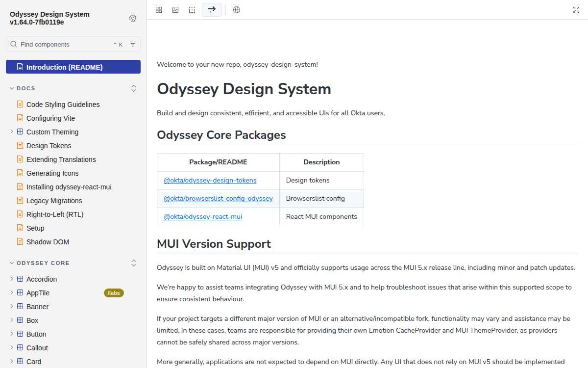
Task: Click component icon beside Box
Action: 20,320
